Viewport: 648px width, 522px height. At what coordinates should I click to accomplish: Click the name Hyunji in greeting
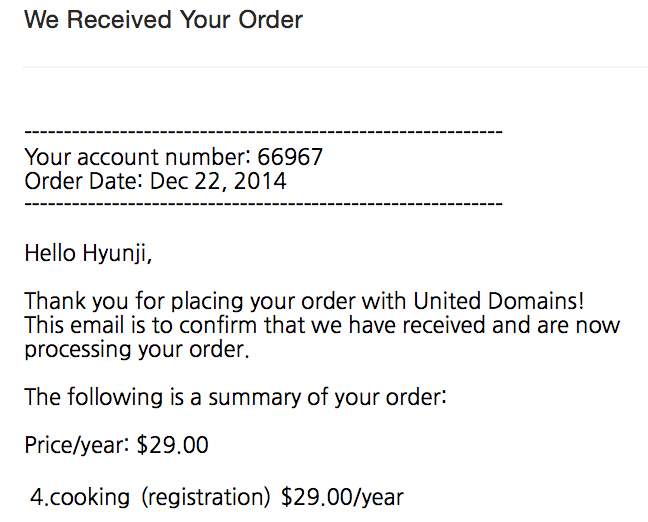point(114,253)
